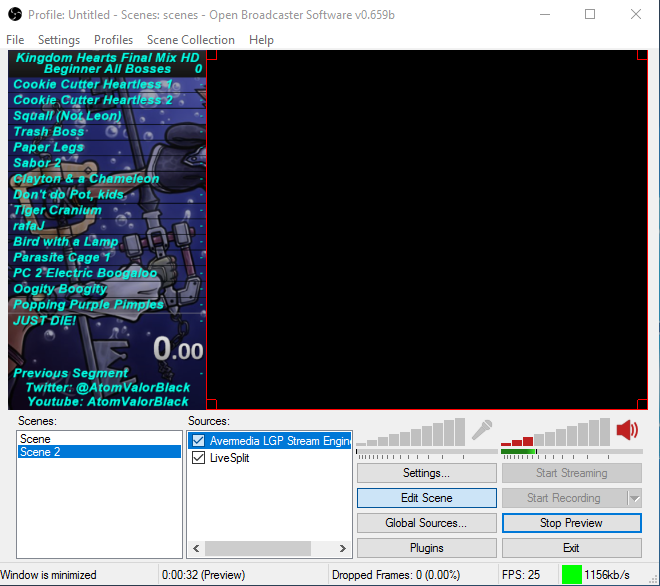The width and height of the screenshot is (660, 586).
Task: Open the File menu
Action: pos(15,40)
